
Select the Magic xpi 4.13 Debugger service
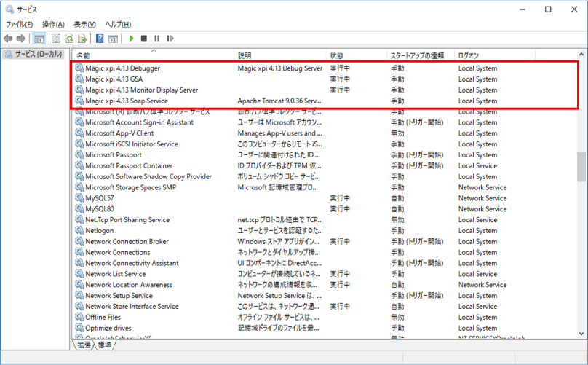point(122,68)
